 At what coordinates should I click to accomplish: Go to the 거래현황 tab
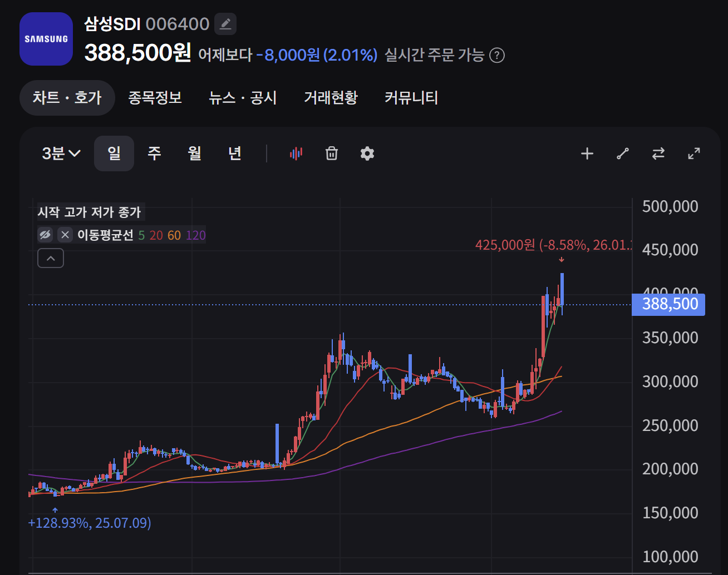331,98
